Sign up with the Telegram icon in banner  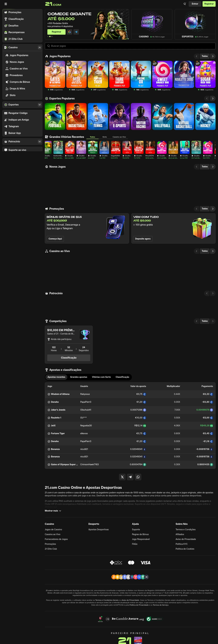(76, 32)
